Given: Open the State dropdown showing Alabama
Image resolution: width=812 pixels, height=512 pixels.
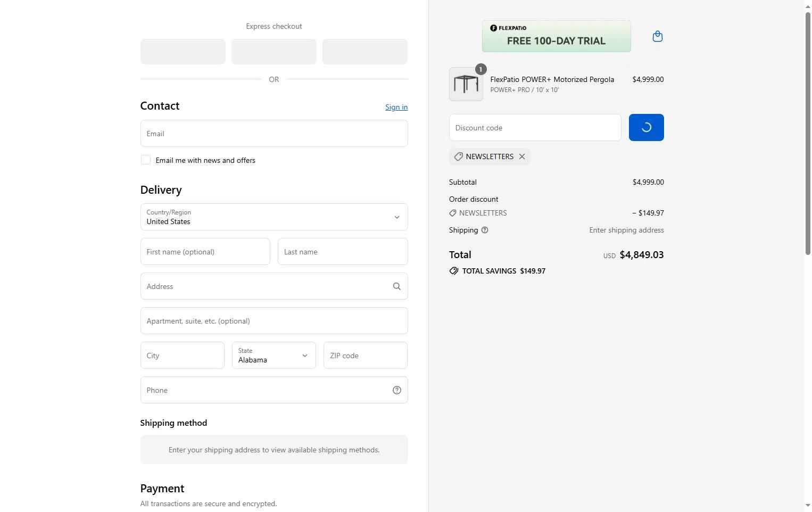Looking at the screenshot, I should (274, 356).
